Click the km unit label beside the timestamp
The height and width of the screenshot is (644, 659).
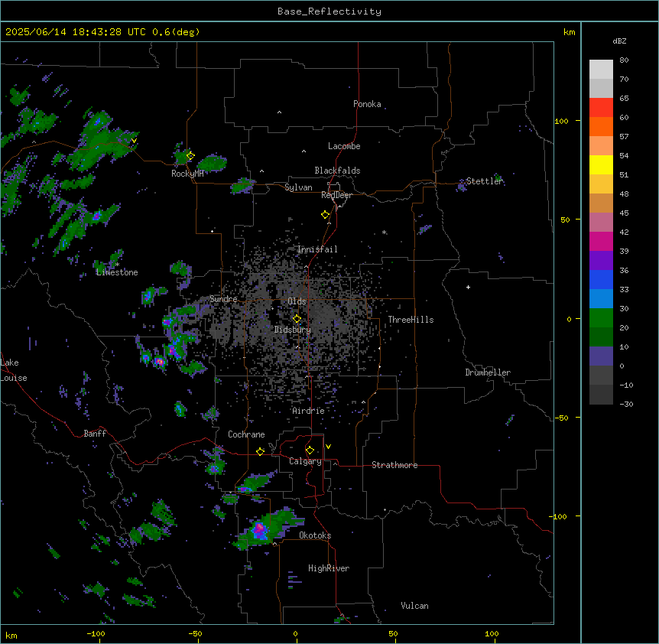(x=570, y=32)
